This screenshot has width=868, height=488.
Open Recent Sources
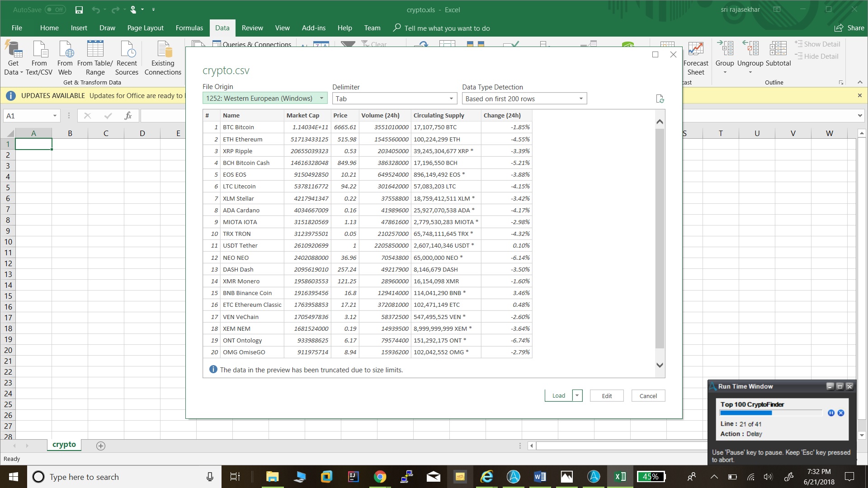click(127, 51)
